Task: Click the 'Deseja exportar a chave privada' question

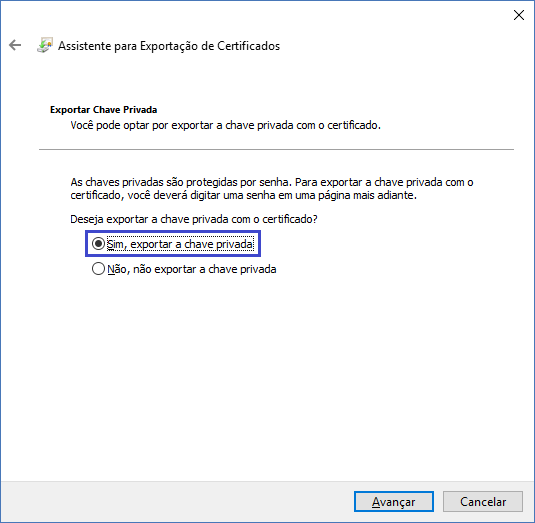Action: coord(194,219)
